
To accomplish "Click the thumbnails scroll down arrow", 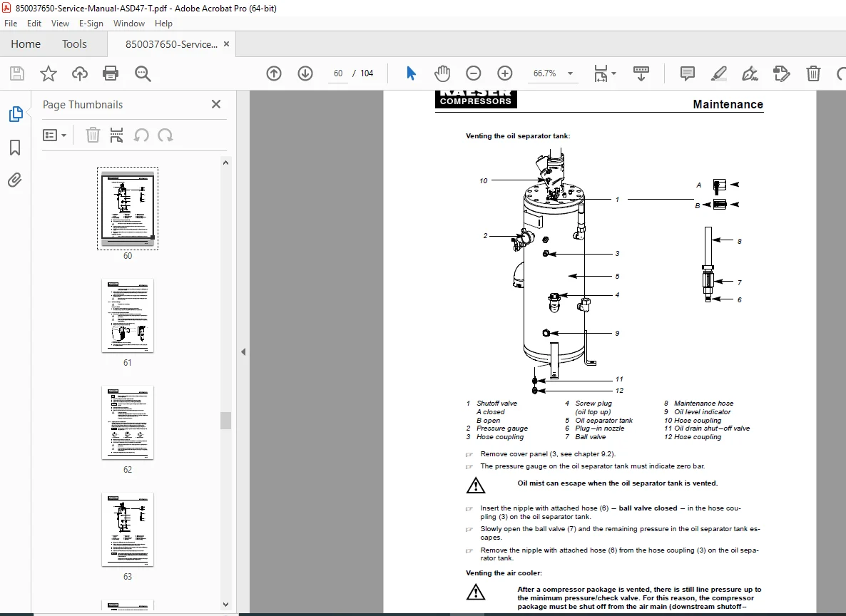I will pos(225,605).
